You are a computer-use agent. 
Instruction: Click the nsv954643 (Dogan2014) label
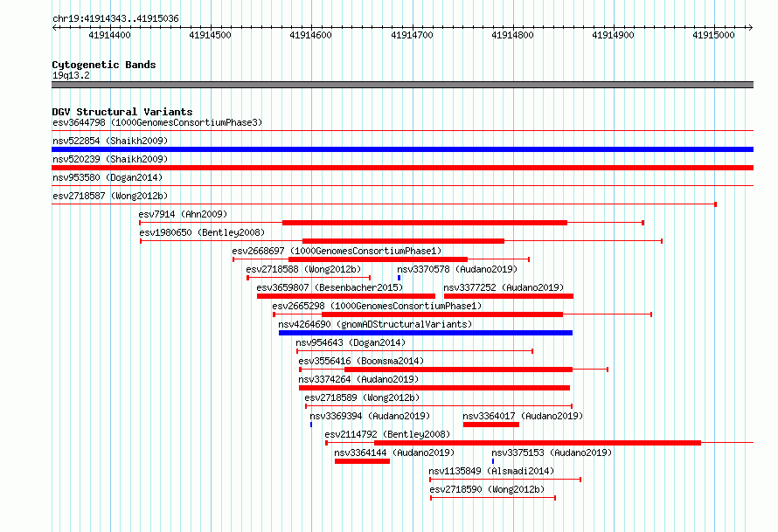pos(351,342)
